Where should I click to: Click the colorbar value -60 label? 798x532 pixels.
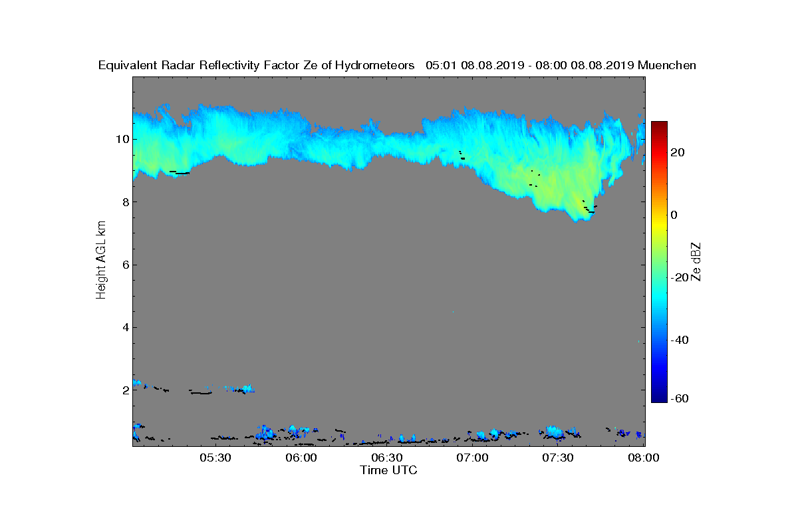pos(680,398)
